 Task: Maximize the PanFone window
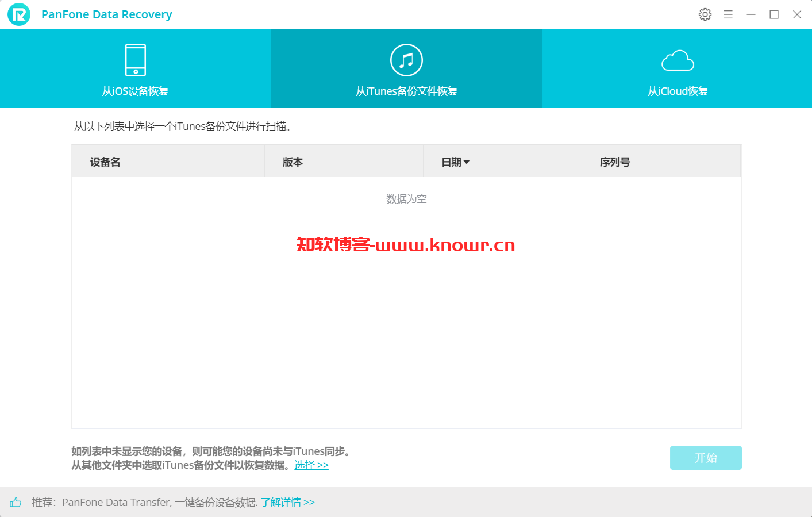774,14
